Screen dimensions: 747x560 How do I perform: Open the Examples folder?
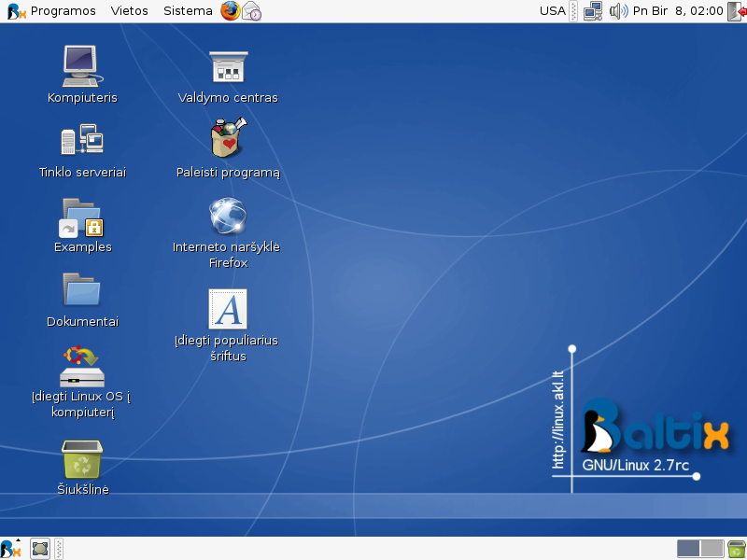[x=82, y=216]
